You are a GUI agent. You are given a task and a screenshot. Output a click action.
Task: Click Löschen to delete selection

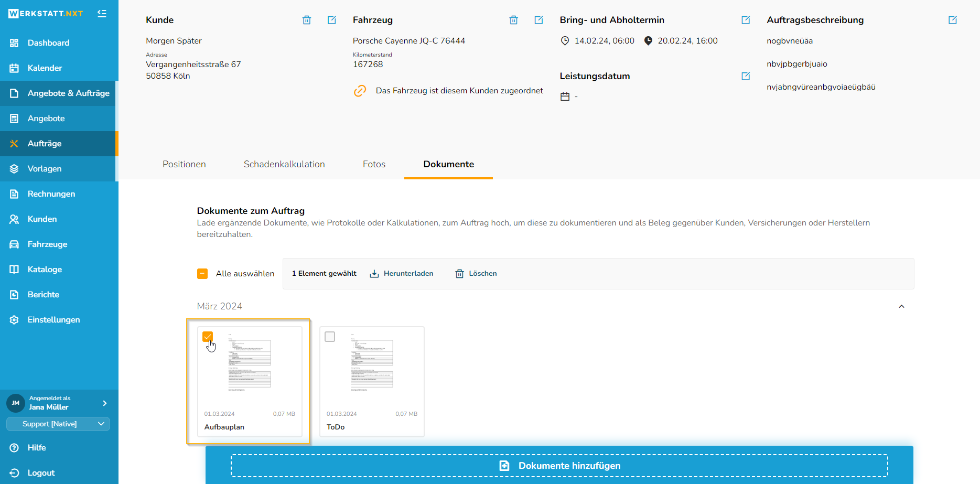tap(476, 274)
